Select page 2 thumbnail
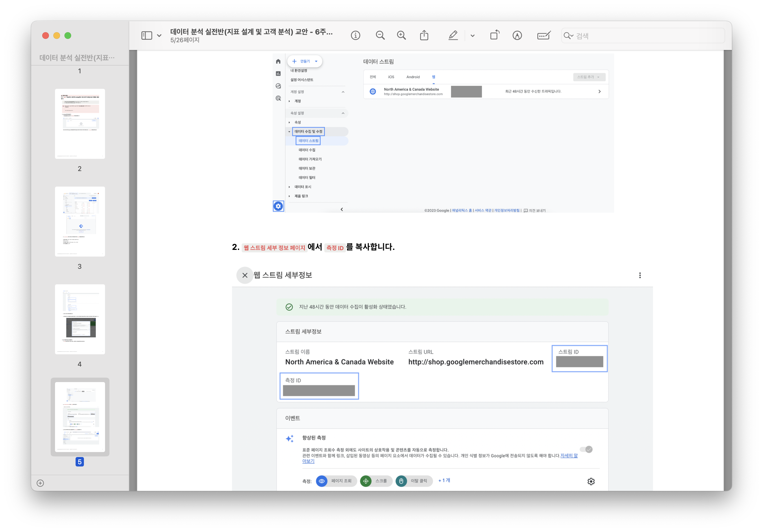Screen dimensions: 763x532 [x=80, y=124]
